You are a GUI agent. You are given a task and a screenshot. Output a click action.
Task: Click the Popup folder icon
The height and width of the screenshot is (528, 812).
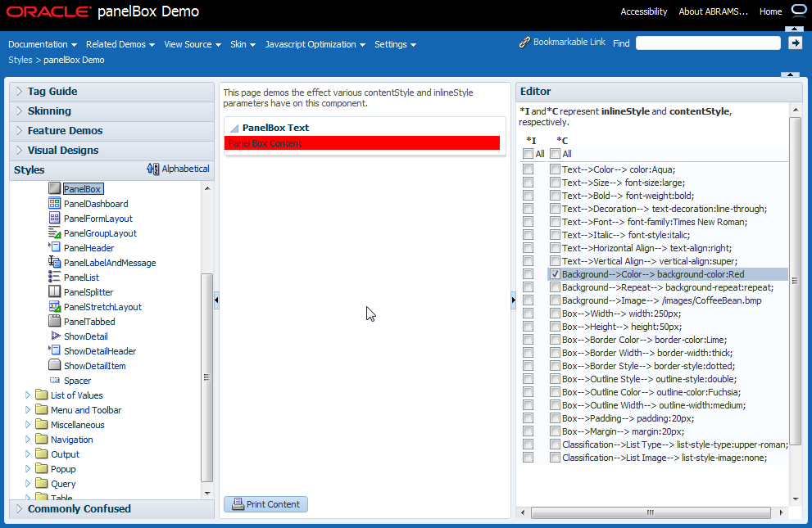click(x=42, y=468)
